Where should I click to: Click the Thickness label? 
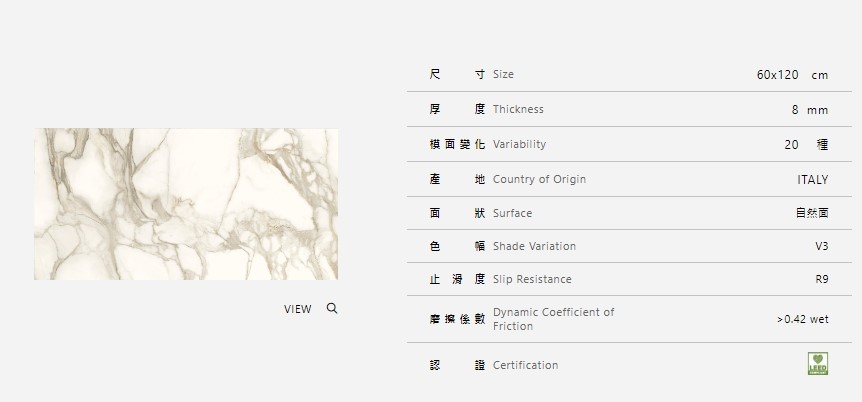[x=518, y=109]
